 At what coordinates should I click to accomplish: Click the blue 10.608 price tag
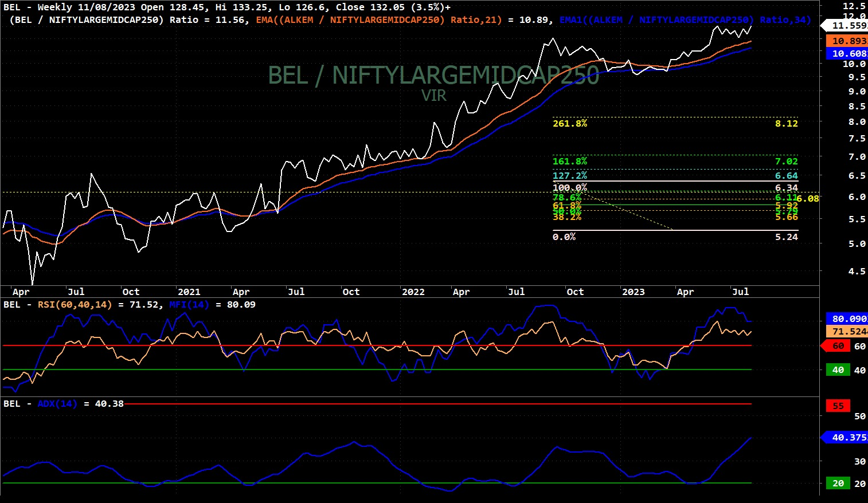[847, 54]
